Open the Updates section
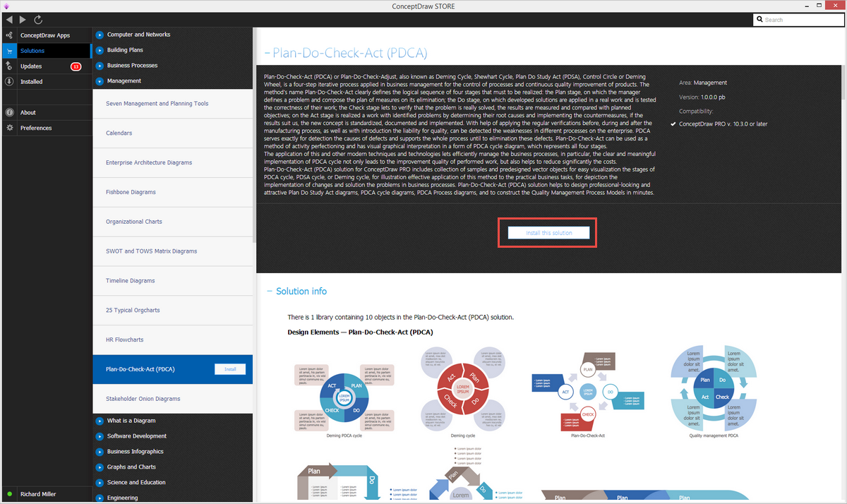The image size is (847, 504). (x=31, y=66)
